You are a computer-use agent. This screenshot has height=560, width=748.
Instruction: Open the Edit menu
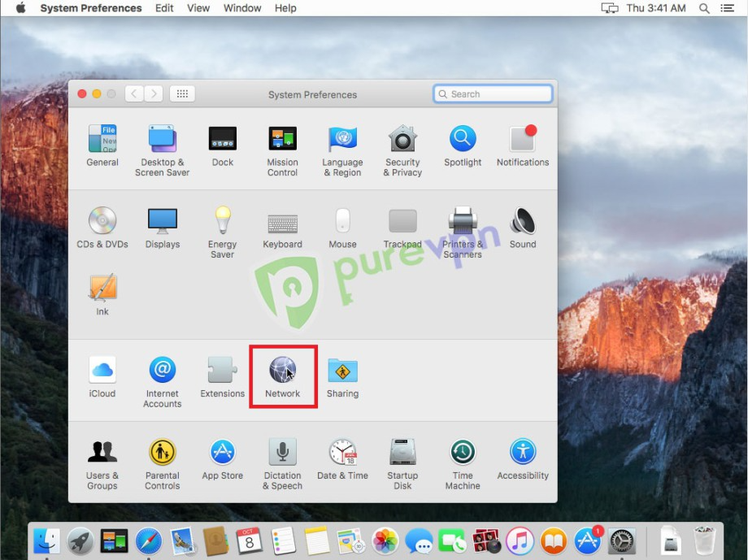164,8
